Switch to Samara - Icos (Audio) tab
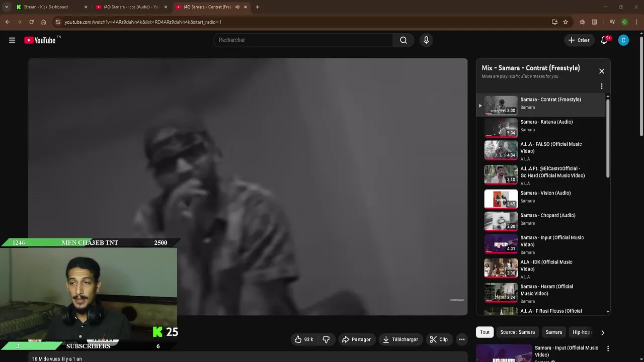644x362 pixels. point(131,7)
